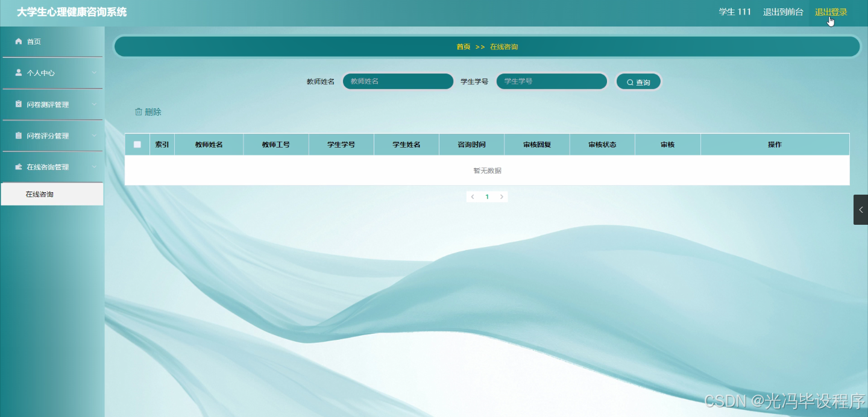Click the 问卷评分管理 document icon

pyautogui.click(x=18, y=136)
